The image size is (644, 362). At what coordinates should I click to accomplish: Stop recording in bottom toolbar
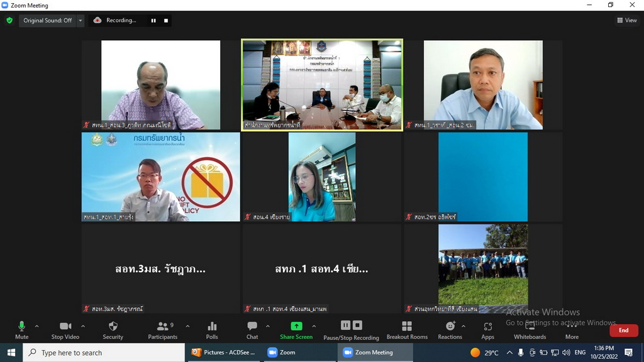[x=357, y=325]
